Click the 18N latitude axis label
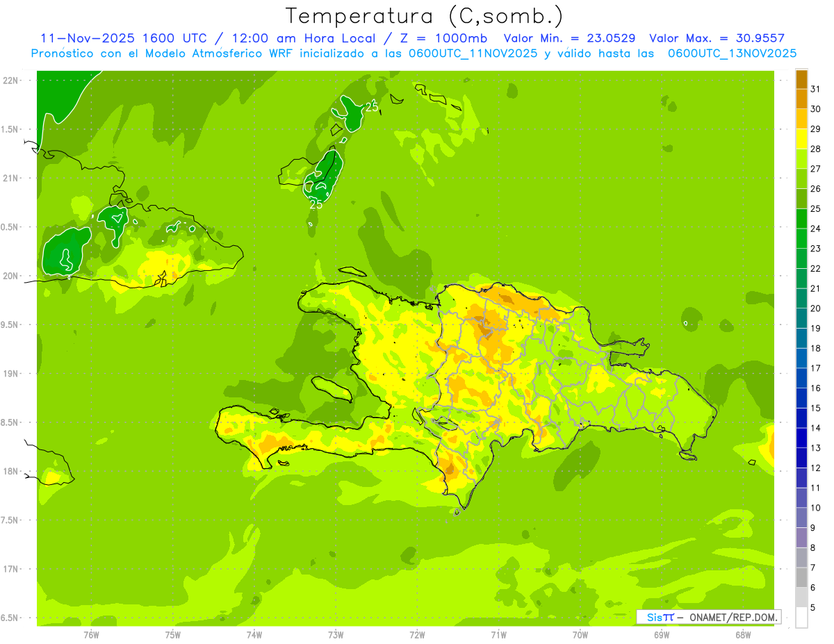This screenshot has width=834, height=644. point(10,471)
